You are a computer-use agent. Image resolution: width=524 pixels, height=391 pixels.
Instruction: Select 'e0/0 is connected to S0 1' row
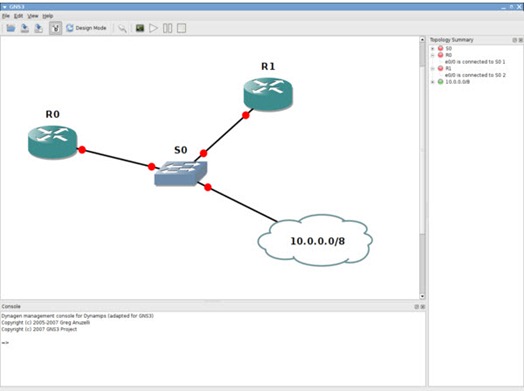point(475,62)
